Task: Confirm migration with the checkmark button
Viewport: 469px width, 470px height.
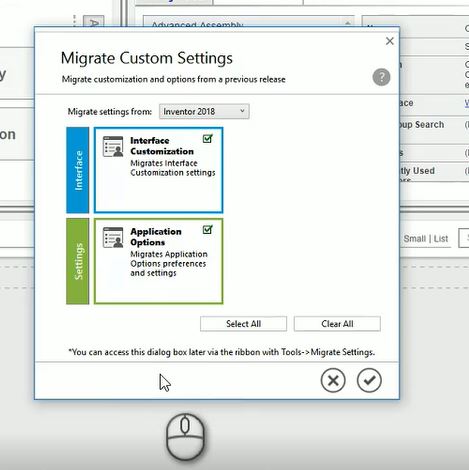Action: (369, 380)
